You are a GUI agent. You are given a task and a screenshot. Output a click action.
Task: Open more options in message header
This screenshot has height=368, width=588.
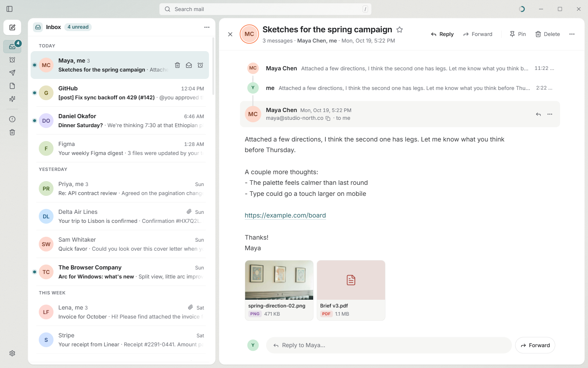click(550, 114)
